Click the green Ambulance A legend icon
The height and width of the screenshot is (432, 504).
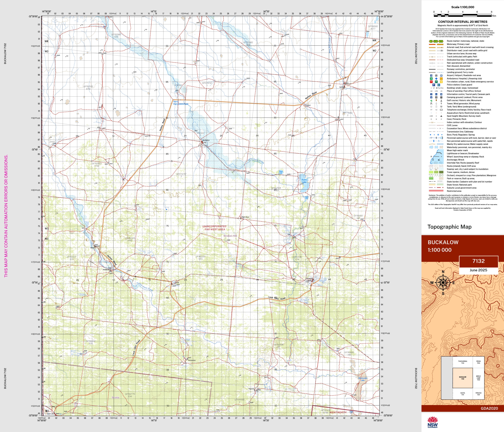pyautogui.click(x=431, y=79)
